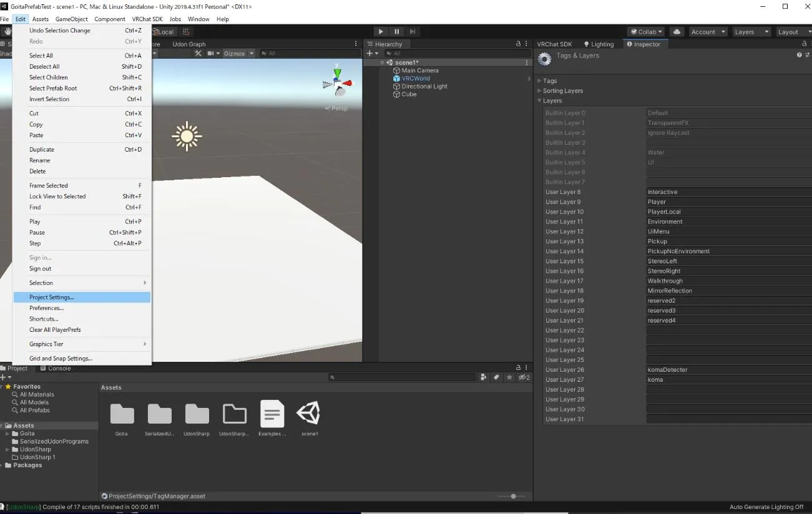Switch to the Lighting tab
Viewport: 812px width, 514px height.
pos(599,44)
